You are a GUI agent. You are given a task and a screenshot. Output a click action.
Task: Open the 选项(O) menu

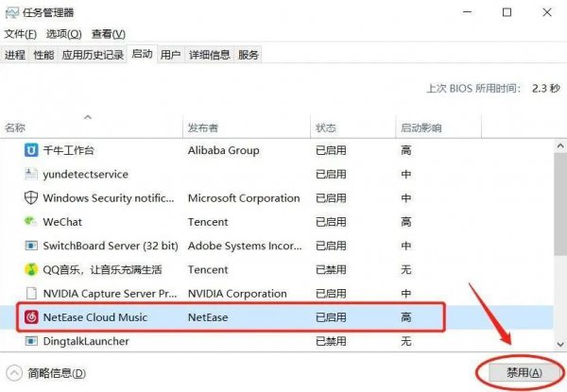click(x=63, y=34)
